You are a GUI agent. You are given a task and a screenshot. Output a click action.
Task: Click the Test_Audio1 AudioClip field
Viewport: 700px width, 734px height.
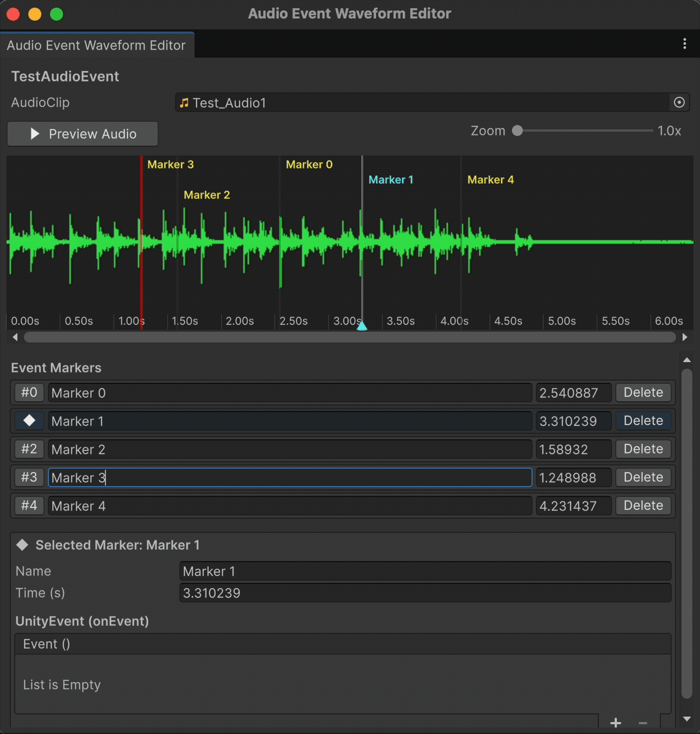coord(433,103)
